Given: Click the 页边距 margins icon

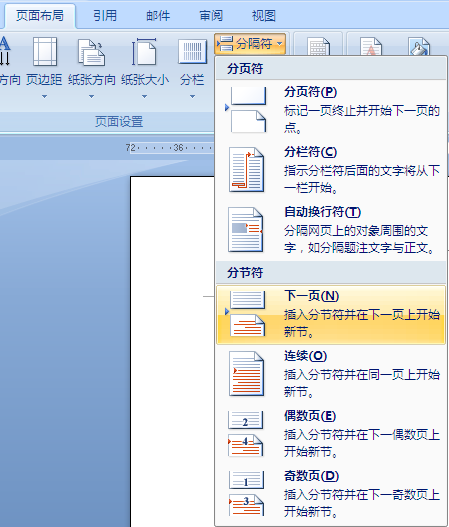Looking at the screenshot, I should point(44,51).
